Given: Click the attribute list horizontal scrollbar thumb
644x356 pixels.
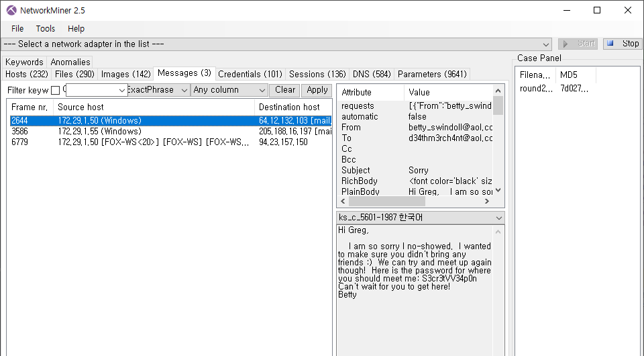Looking at the screenshot, I should click(387, 201).
